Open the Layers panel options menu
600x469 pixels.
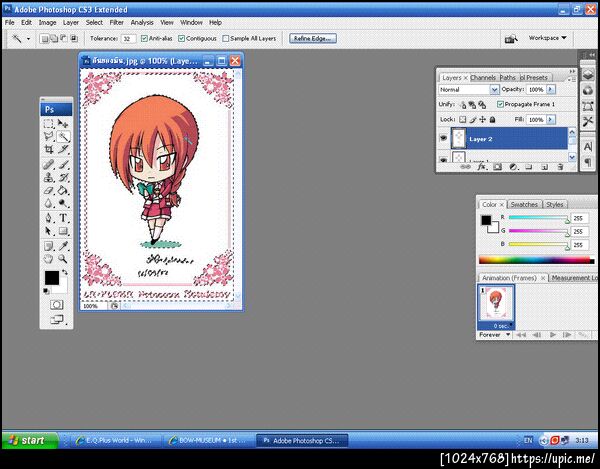pos(573,80)
